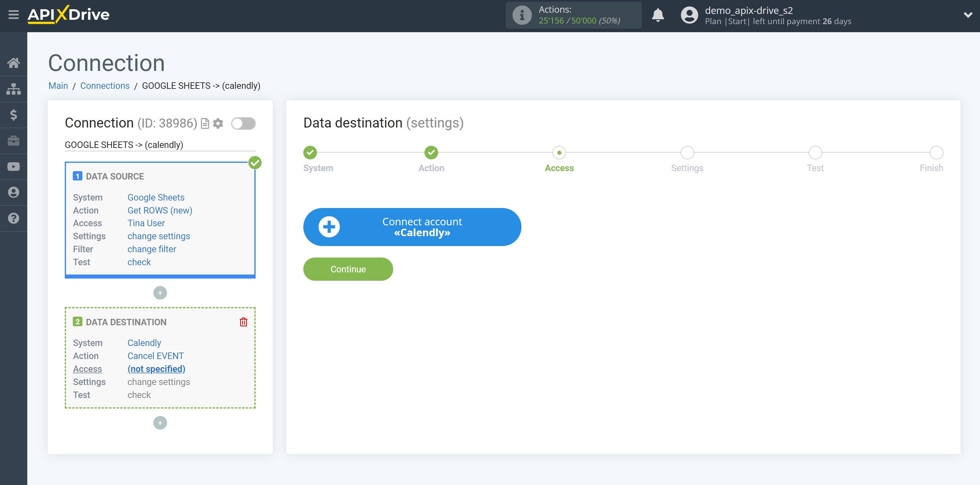Image resolution: width=980 pixels, height=485 pixels.
Task: Enable the Access step on progress bar
Action: tap(559, 152)
